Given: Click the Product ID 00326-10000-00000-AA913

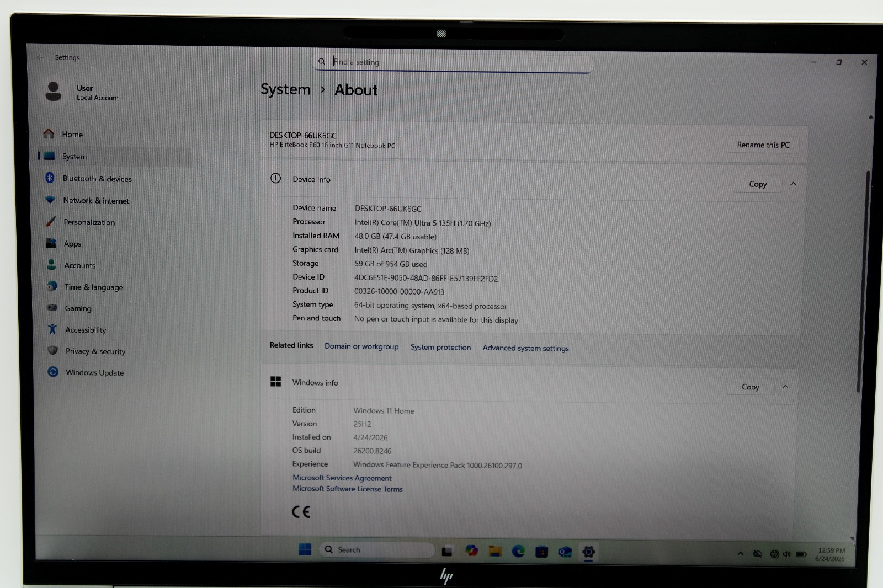Looking at the screenshot, I should pyautogui.click(x=399, y=292).
